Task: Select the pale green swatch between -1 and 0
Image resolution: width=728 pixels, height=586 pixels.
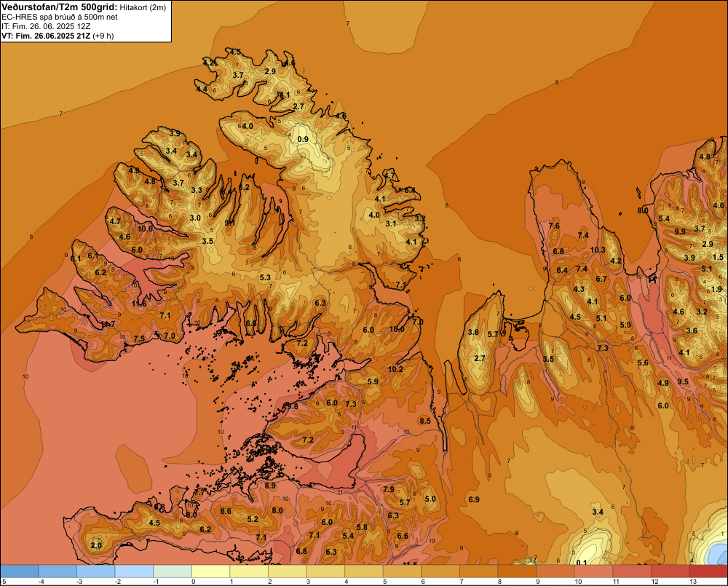Action: 173,571
